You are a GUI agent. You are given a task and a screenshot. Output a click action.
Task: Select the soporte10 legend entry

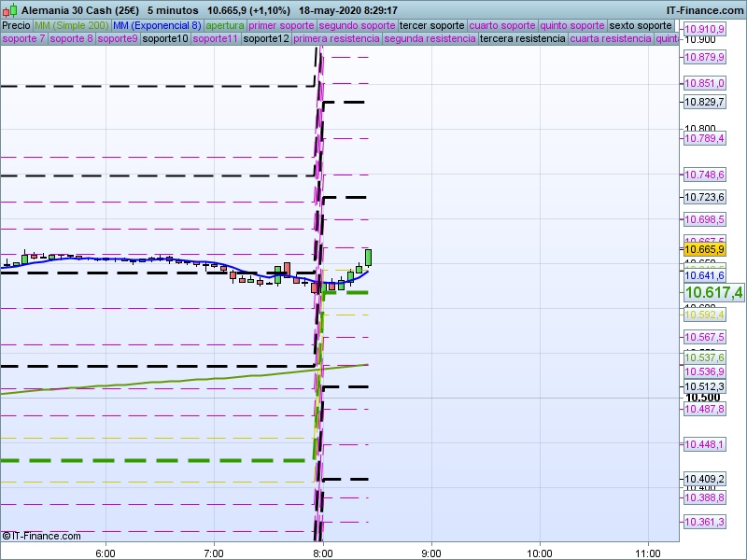click(x=165, y=39)
